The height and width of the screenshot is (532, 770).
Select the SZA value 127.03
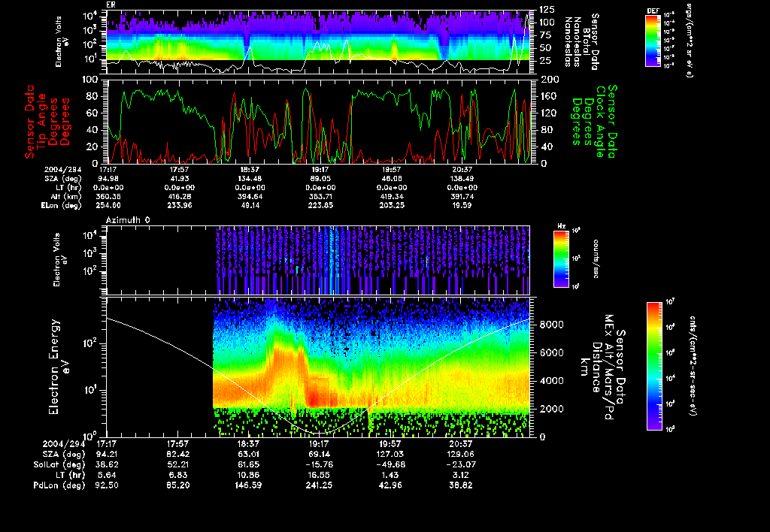(390, 454)
